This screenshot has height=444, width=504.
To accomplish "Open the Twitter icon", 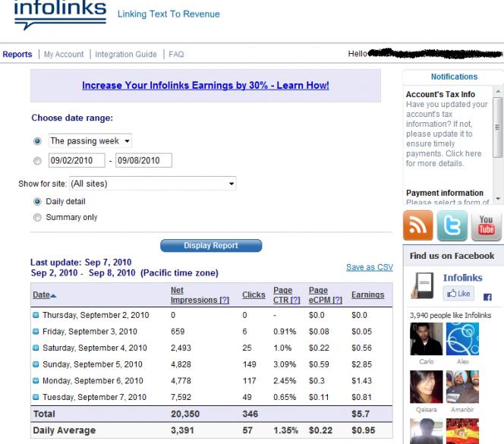I will [x=452, y=225].
